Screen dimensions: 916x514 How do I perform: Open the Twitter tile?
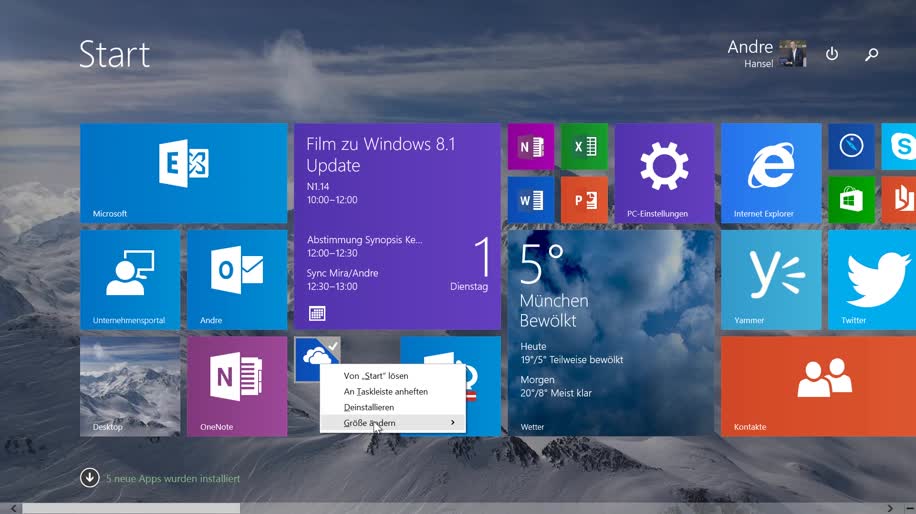(872, 280)
